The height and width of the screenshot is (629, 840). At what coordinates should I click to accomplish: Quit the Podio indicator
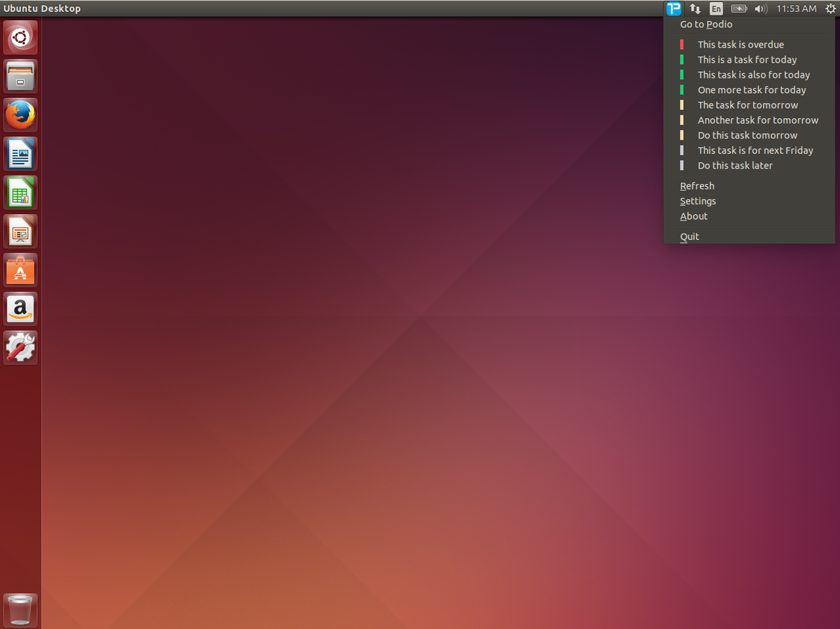click(689, 236)
